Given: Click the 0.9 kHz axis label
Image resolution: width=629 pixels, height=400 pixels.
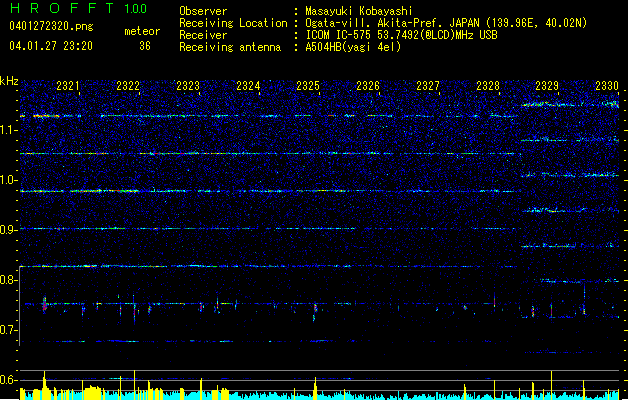Looking at the screenshot, I should (9, 230).
